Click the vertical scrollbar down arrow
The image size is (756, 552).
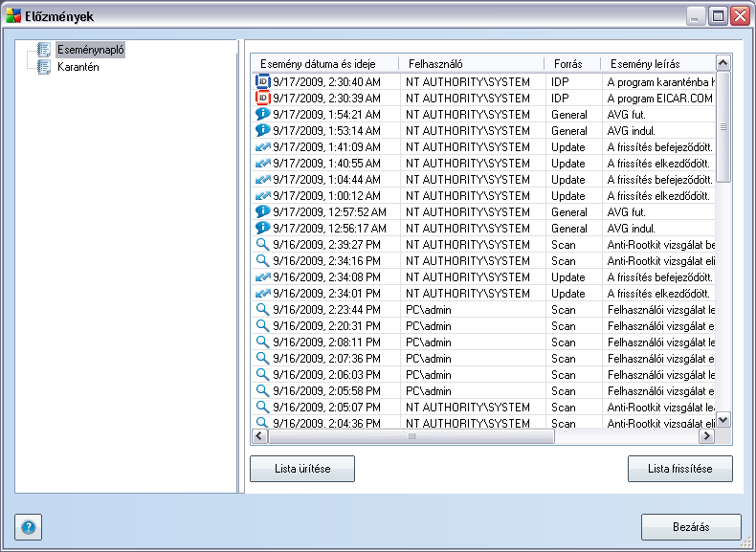pos(723,419)
